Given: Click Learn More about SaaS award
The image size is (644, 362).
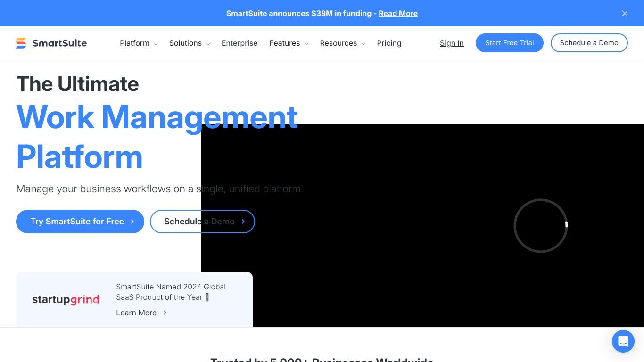Looking at the screenshot, I should point(136,313).
